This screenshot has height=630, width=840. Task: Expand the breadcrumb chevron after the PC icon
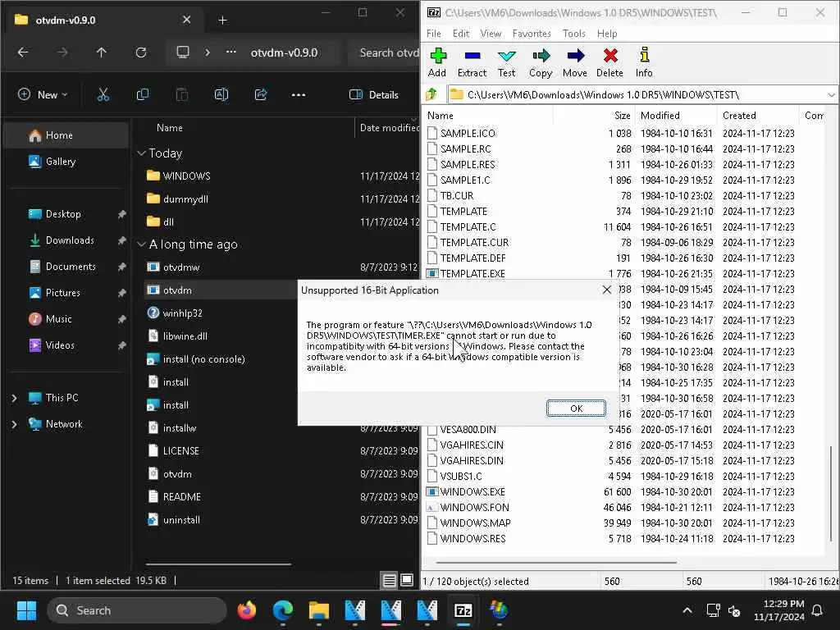pos(208,52)
